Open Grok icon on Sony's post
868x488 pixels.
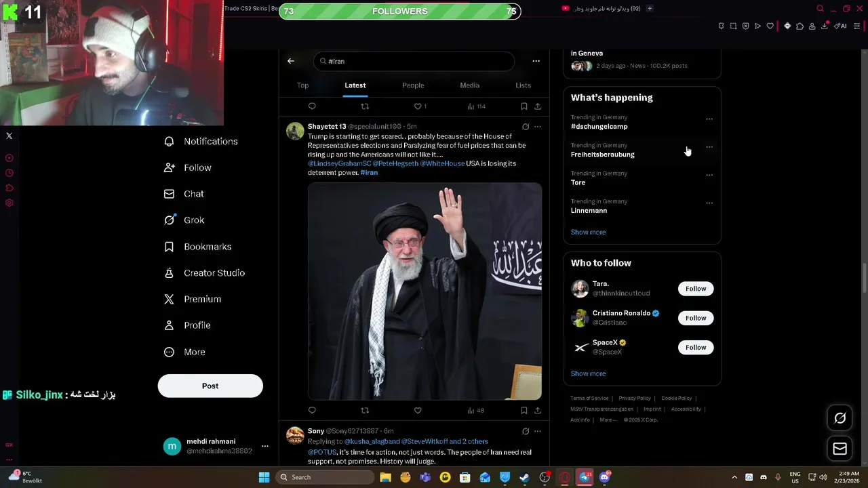(526, 431)
